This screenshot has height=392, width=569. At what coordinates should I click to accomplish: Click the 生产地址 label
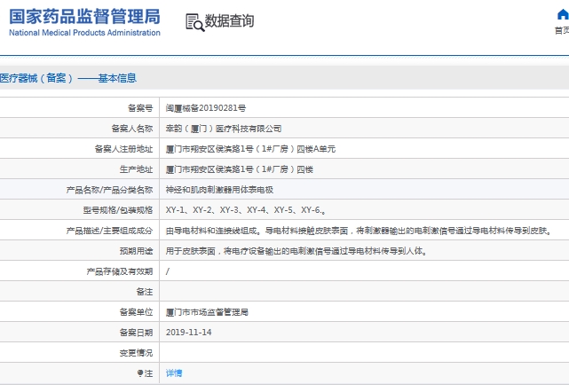[x=136, y=169]
